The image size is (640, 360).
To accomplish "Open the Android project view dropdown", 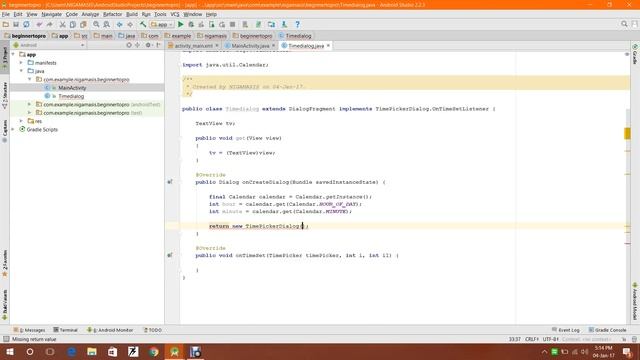I will 48,45.
